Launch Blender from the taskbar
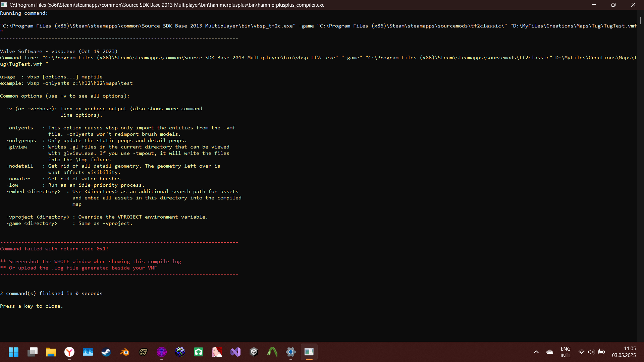 (125, 352)
